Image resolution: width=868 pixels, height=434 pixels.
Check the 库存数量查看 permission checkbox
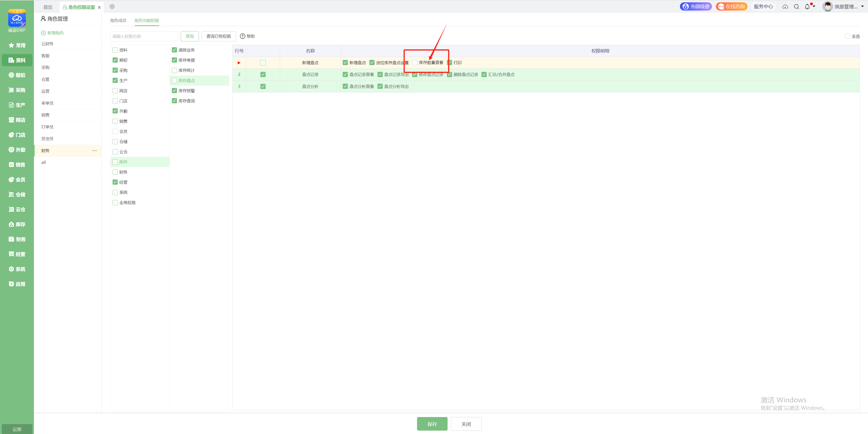point(415,63)
